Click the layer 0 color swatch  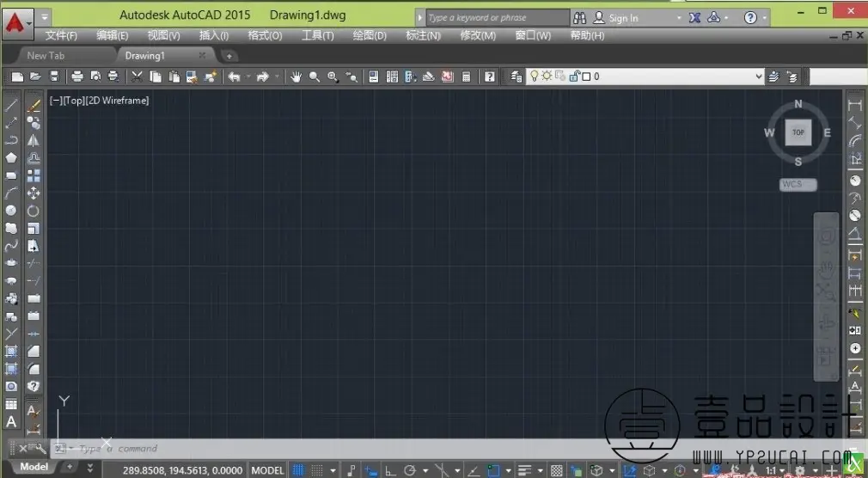pyautogui.click(x=586, y=77)
